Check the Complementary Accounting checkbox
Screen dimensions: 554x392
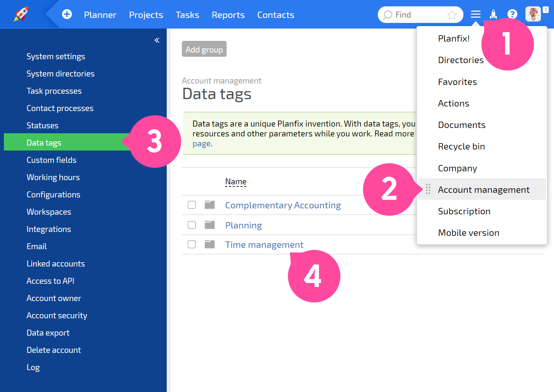tap(192, 205)
